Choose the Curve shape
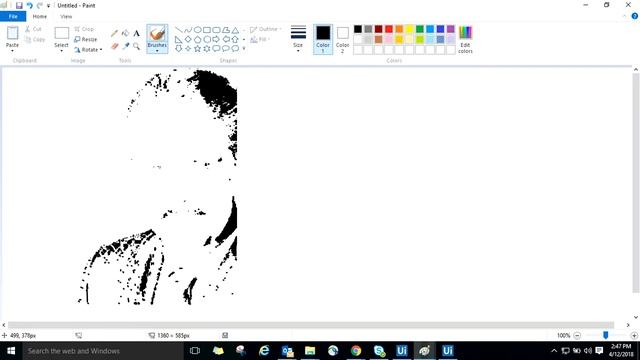The height and width of the screenshot is (360, 640). (x=188, y=30)
